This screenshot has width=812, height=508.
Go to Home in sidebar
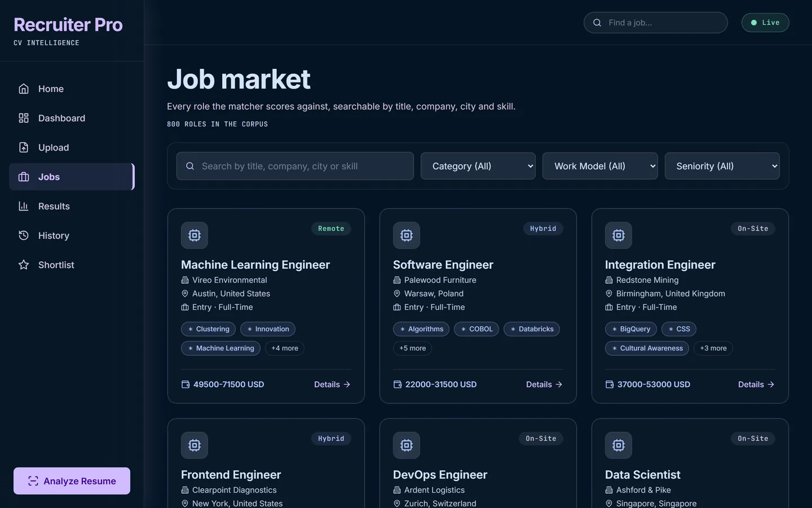tap(72, 89)
